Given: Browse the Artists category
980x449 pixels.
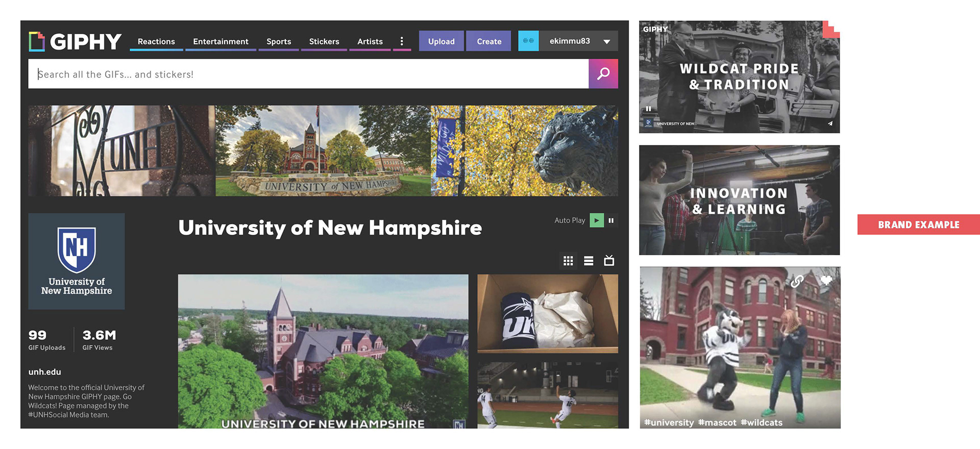Looking at the screenshot, I should tap(370, 41).
